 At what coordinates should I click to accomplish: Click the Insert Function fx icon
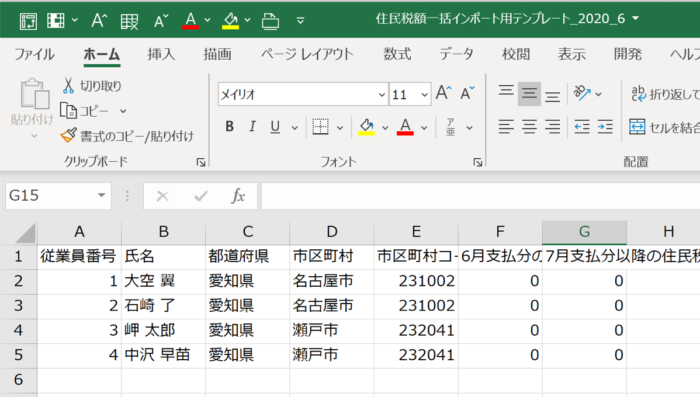[x=238, y=196]
